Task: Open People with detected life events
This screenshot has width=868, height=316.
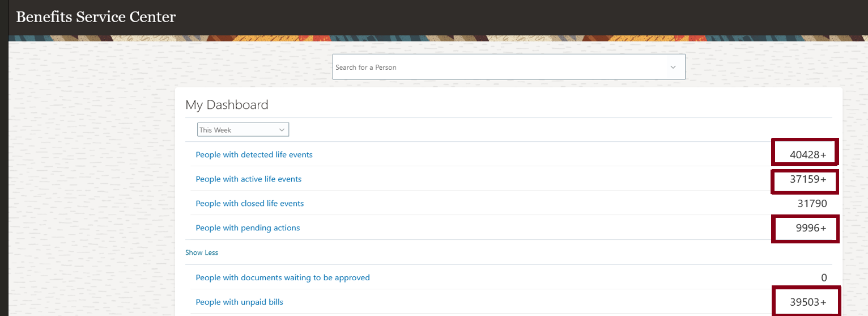Action: tap(254, 154)
